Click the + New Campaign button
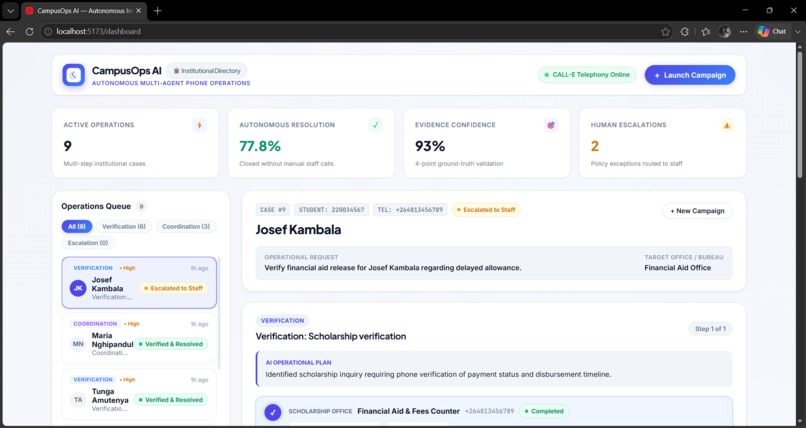Viewport: 806px width, 428px height. (697, 211)
